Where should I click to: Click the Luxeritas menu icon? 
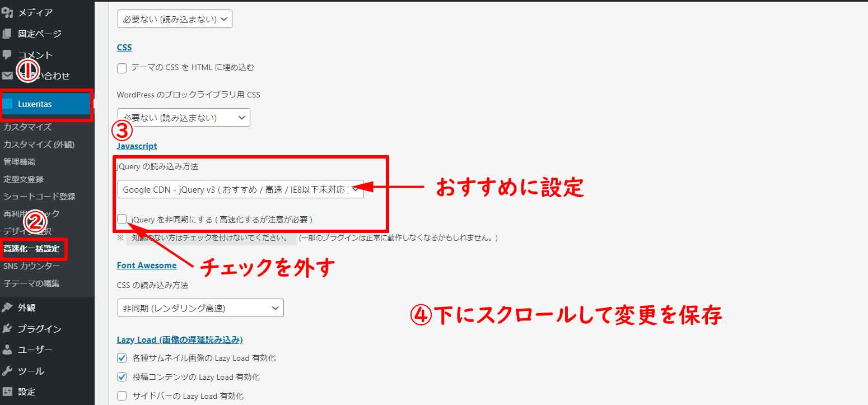point(7,104)
